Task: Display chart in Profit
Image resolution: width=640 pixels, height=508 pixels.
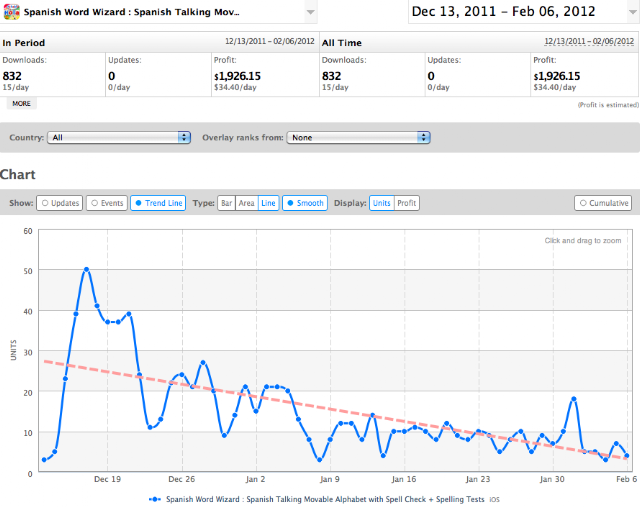Action: (x=407, y=203)
